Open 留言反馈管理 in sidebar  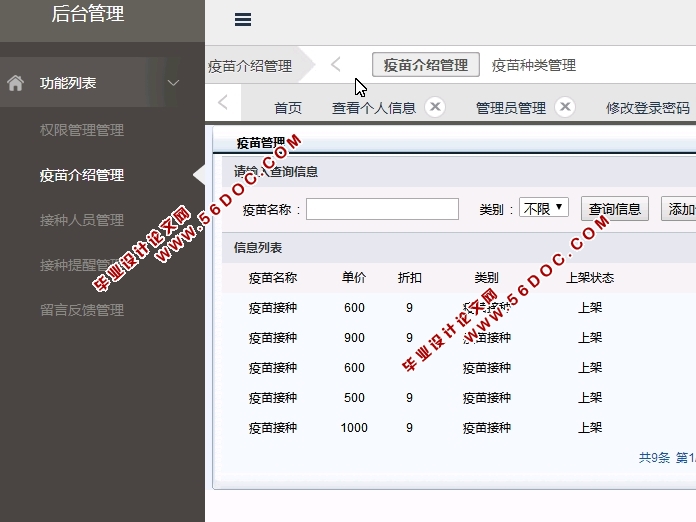pos(82,310)
